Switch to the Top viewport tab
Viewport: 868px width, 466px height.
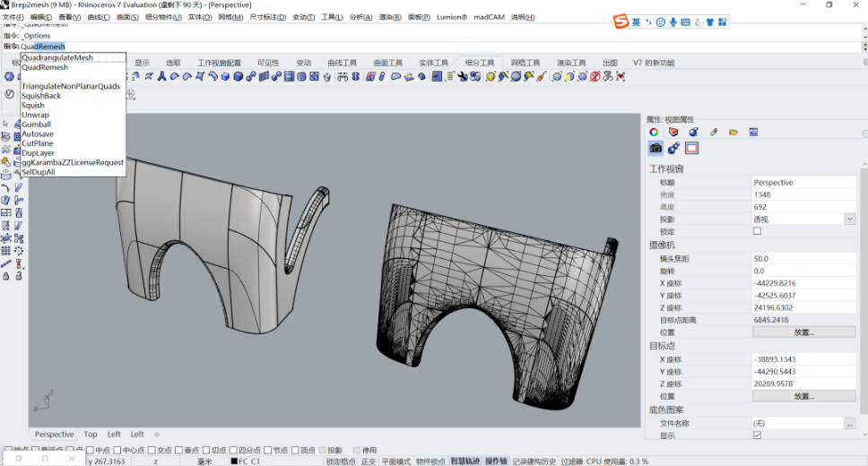(x=91, y=435)
